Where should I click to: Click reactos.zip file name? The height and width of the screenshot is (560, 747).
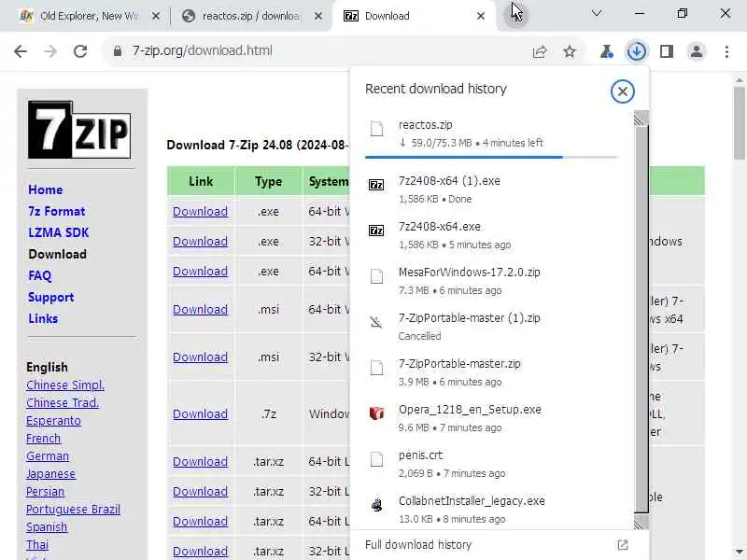coord(426,125)
